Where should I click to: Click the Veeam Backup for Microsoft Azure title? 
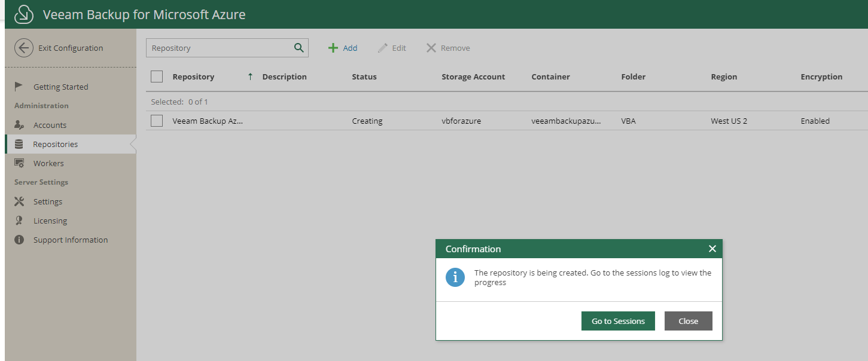(x=144, y=14)
